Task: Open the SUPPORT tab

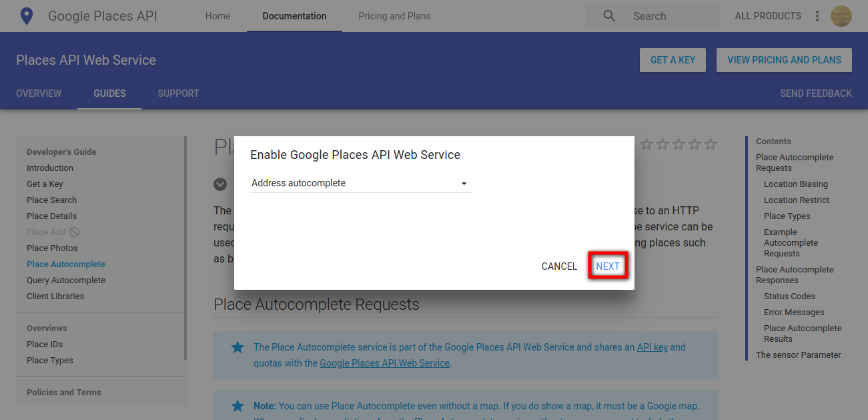Action: 178,93
